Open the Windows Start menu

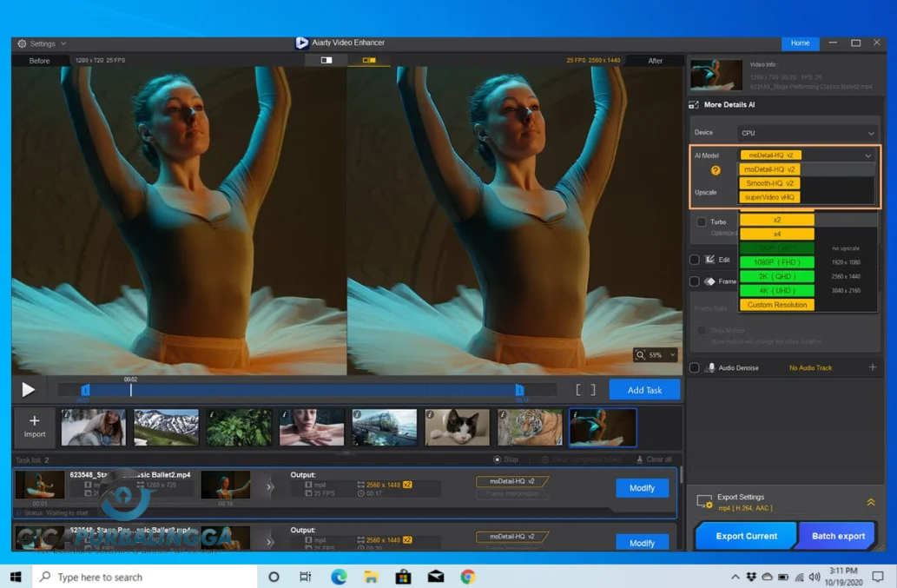pyautogui.click(x=16, y=577)
